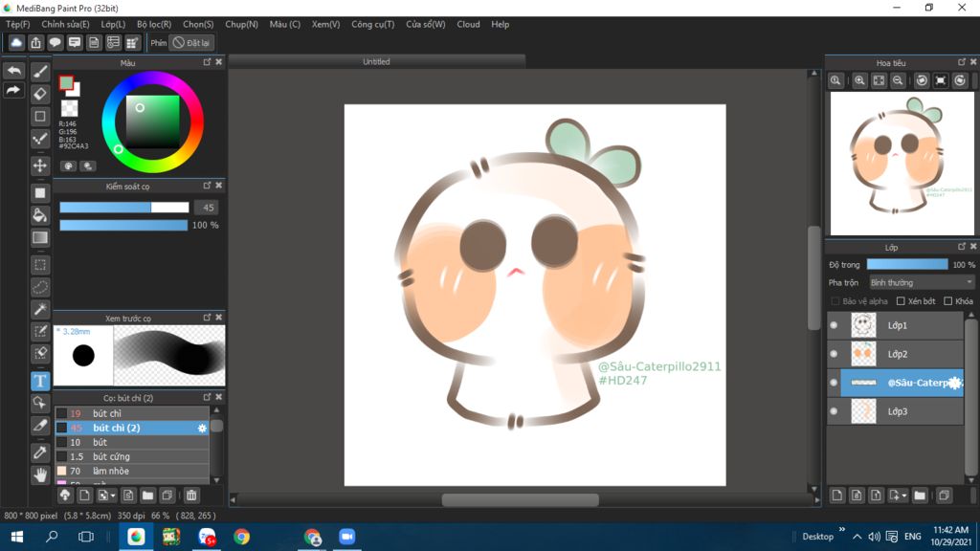Toggle the Đặt lại snap-off button

coord(191,42)
